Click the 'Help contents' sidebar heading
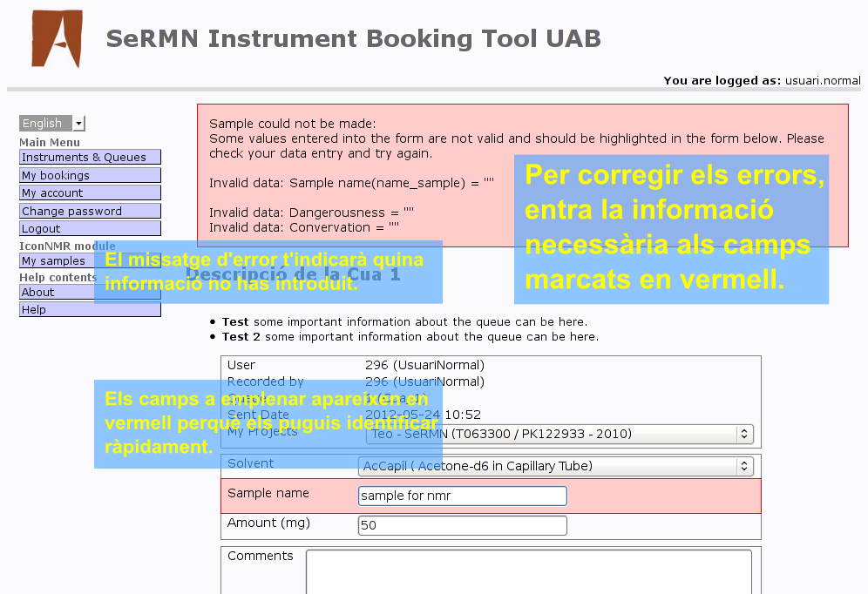Image resolution: width=868 pixels, height=594 pixels. tap(58, 277)
